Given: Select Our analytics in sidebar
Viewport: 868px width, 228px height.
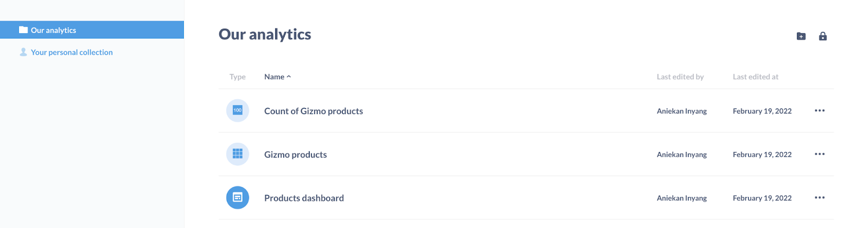Looking at the screenshot, I should click(53, 30).
